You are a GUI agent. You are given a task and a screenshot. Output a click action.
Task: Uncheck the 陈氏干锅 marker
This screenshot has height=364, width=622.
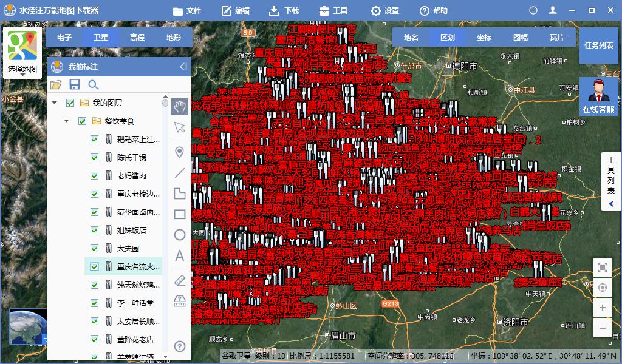[x=94, y=158]
